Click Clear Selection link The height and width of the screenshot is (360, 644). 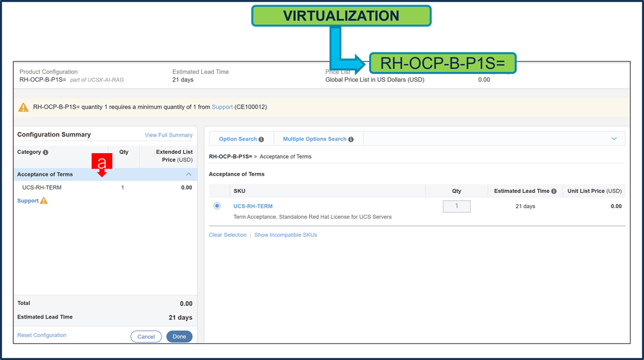coord(227,235)
